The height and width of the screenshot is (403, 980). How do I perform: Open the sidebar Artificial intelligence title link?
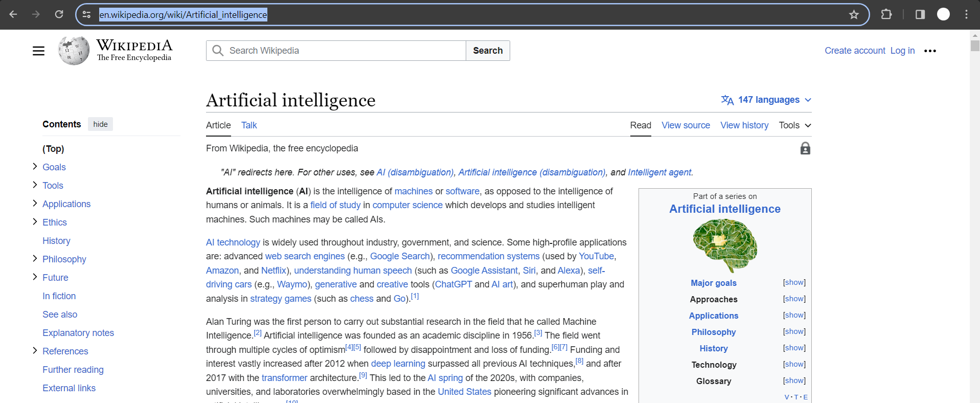click(725, 209)
